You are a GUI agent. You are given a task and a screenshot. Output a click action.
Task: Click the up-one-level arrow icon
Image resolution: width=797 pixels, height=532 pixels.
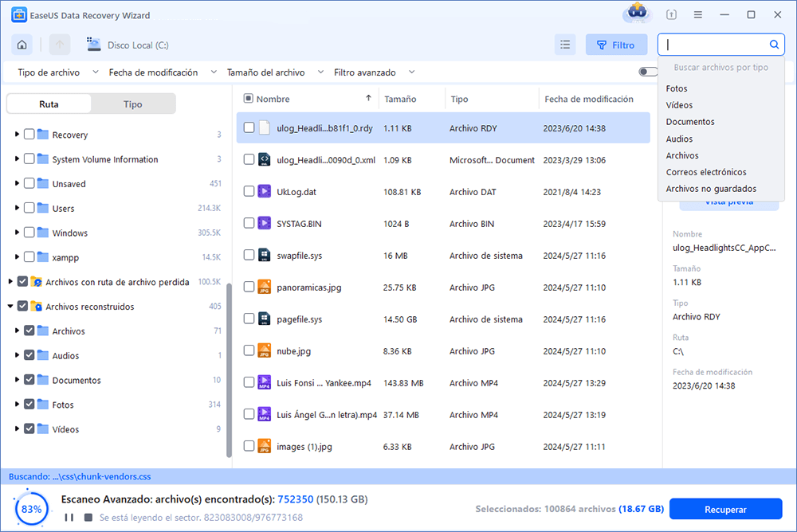click(60, 45)
